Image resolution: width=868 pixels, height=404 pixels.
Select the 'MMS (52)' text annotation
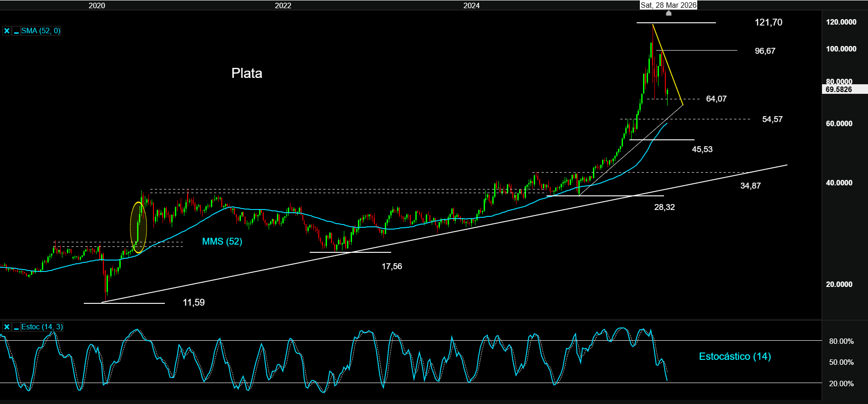[222, 241]
